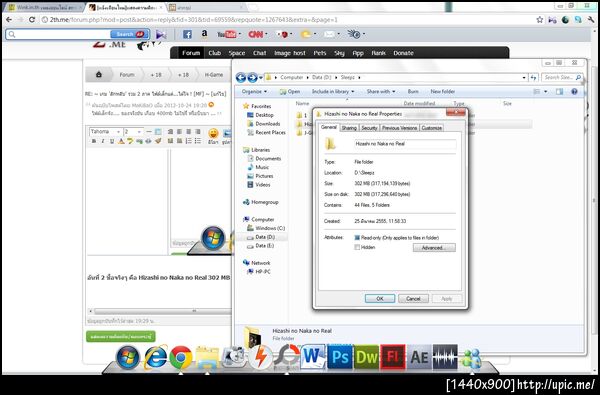Viewport: 600px width, 395px height.
Task: Apply bold in forum post editor
Action: [x=94, y=141]
